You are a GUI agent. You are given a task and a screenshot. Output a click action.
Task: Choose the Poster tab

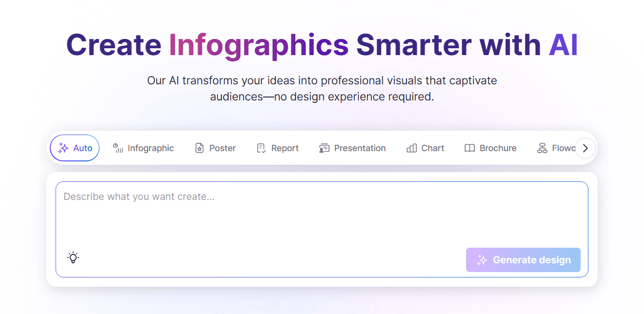tap(222, 148)
